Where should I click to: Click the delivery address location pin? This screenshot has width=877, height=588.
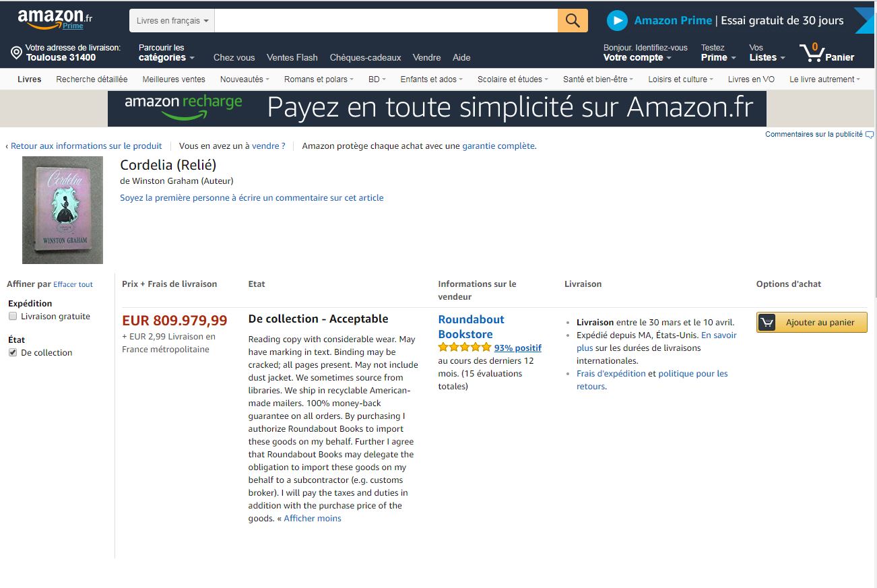click(16, 53)
